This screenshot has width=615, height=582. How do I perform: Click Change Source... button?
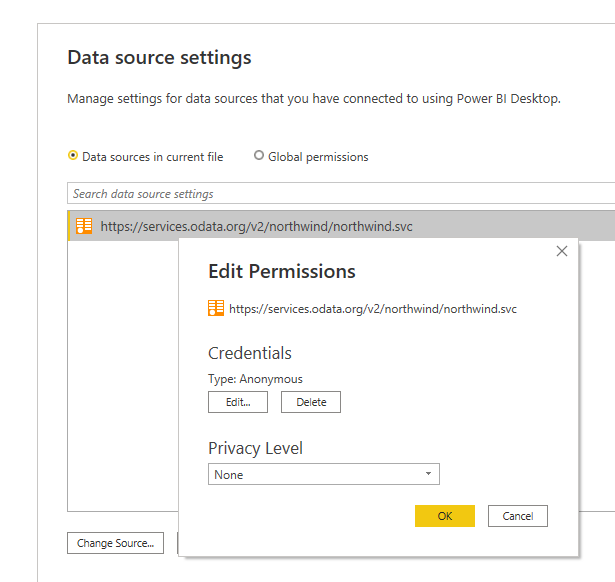pyautogui.click(x=115, y=543)
